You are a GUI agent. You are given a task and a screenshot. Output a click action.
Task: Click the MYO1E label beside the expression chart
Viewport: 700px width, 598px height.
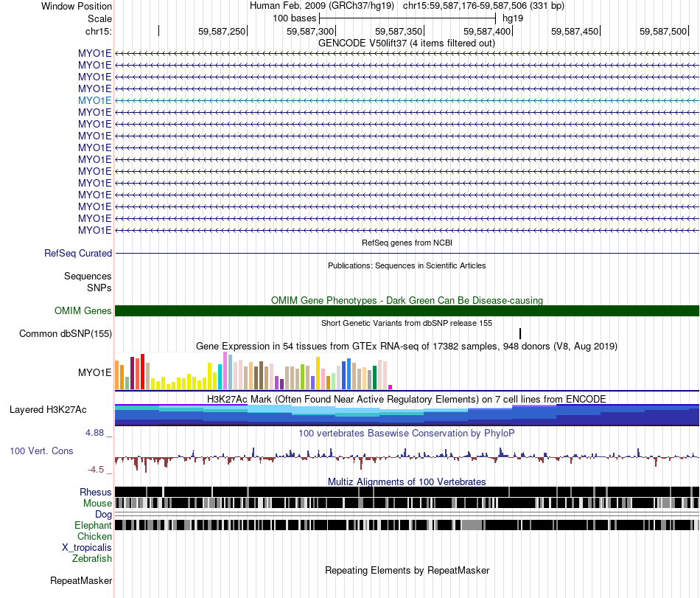(94, 372)
